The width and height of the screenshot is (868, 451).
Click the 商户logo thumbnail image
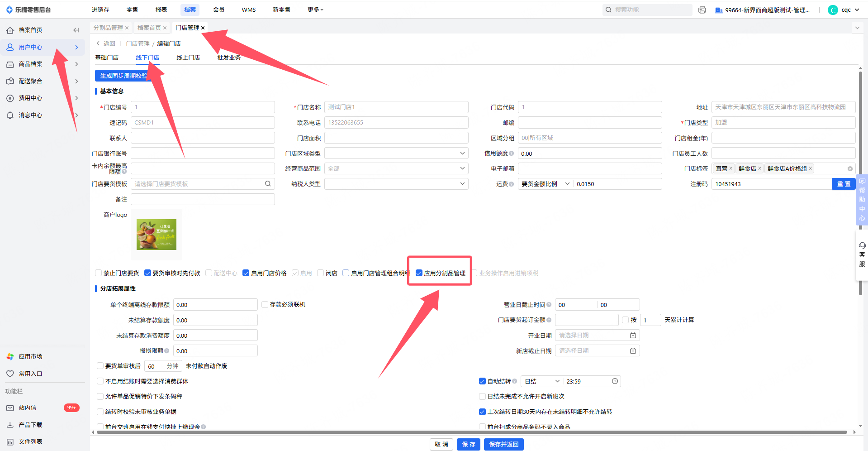click(x=157, y=235)
